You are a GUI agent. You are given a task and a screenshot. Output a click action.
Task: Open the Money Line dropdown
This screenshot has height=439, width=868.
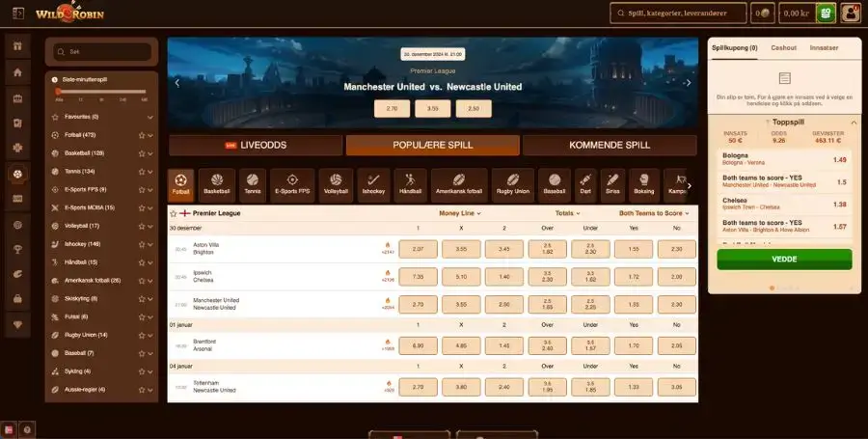460,213
